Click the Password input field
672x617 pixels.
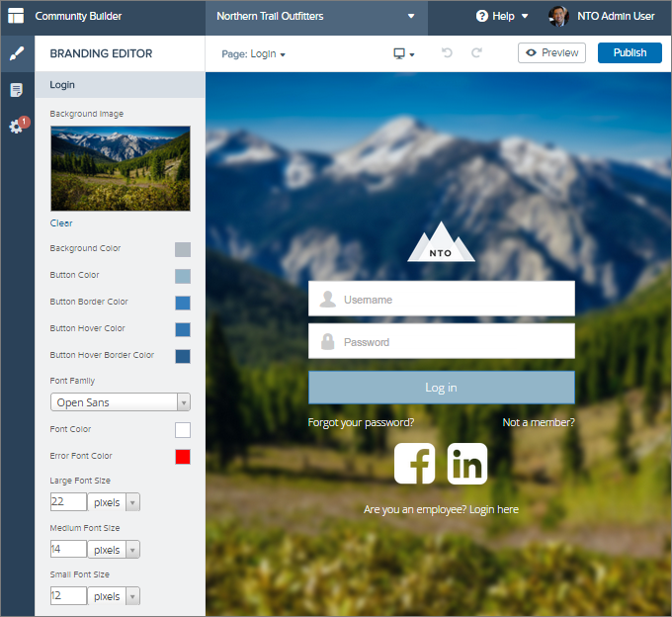(x=442, y=341)
